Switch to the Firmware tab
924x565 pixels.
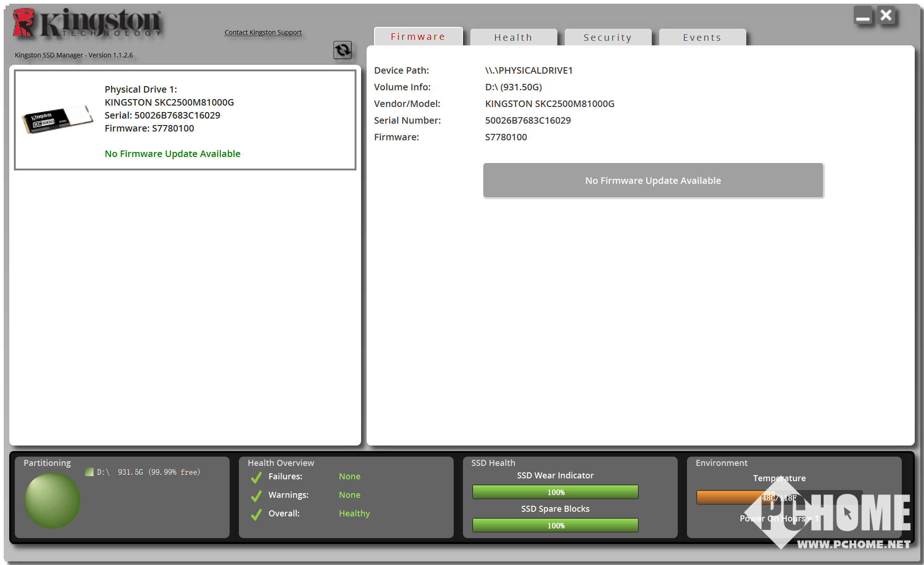point(418,37)
